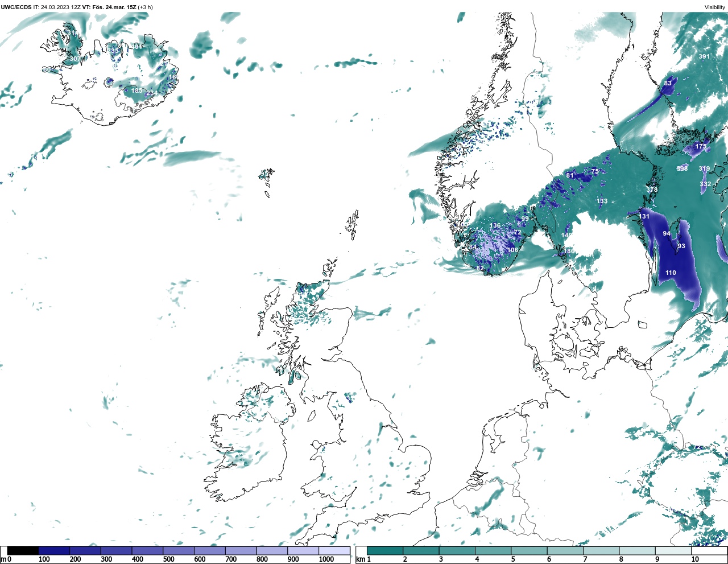Screen dimensions: 728x564
Task: Click the dark teal 1–2 km legend swatch
Action: pyautogui.click(x=385, y=551)
